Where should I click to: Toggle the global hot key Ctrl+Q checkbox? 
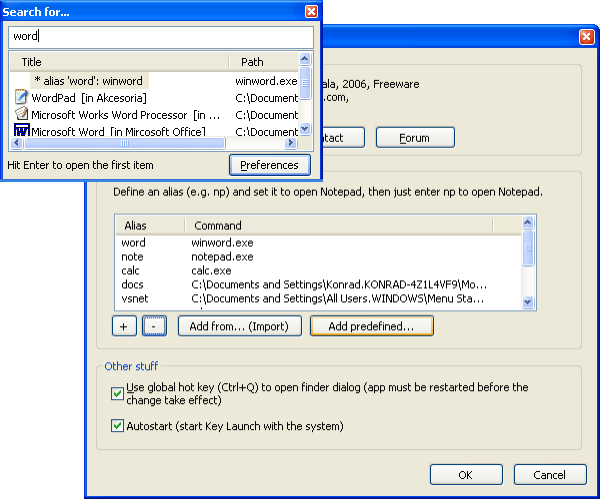point(117,393)
